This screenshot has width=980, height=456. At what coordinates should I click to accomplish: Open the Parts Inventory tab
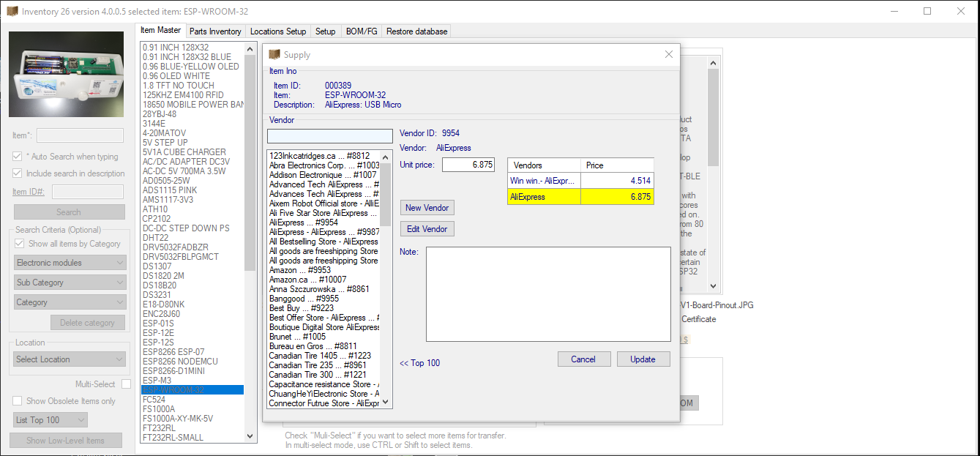click(x=215, y=31)
